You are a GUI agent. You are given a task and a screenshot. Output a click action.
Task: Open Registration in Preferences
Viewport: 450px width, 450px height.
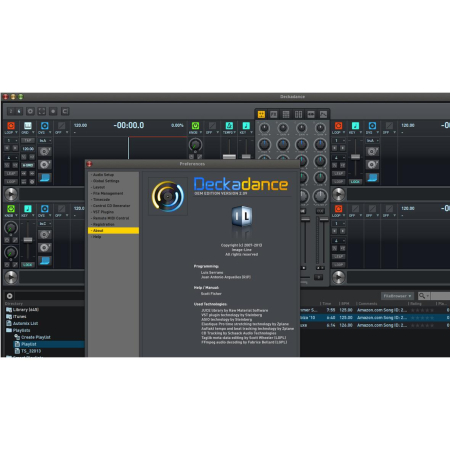pos(113,225)
